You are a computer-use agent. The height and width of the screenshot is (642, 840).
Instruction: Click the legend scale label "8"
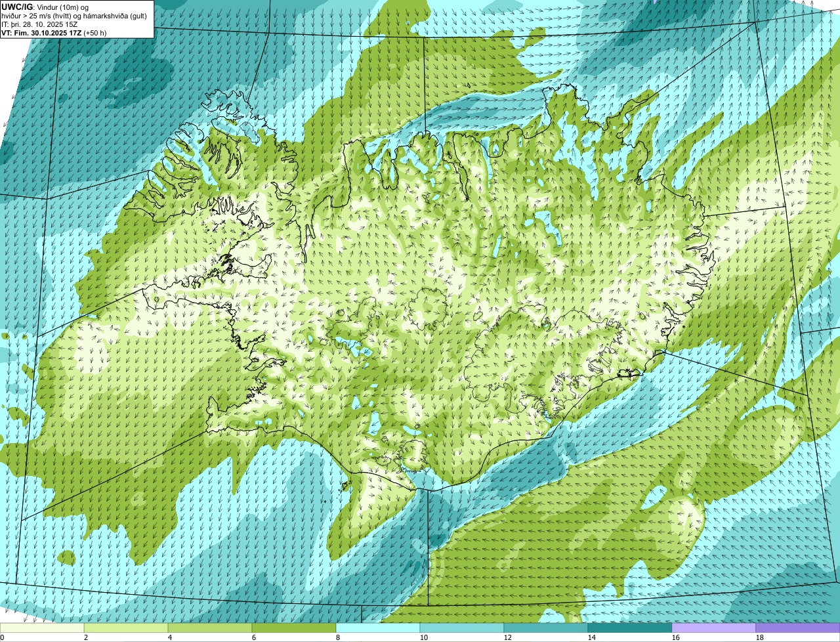338,637
